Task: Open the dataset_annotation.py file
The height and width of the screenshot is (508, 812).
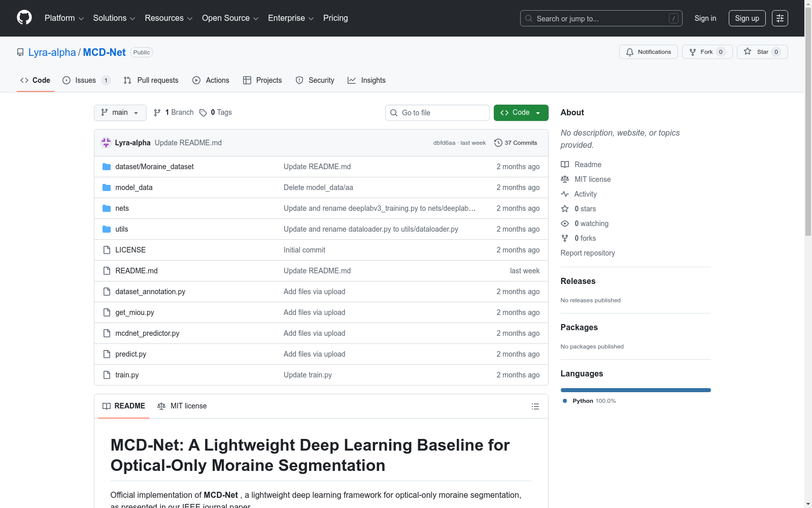Action: click(x=150, y=292)
